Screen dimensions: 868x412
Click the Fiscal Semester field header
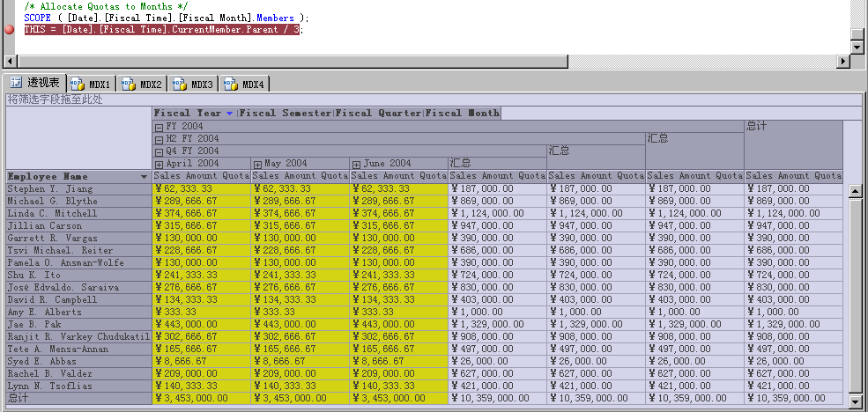click(x=286, y=114)
